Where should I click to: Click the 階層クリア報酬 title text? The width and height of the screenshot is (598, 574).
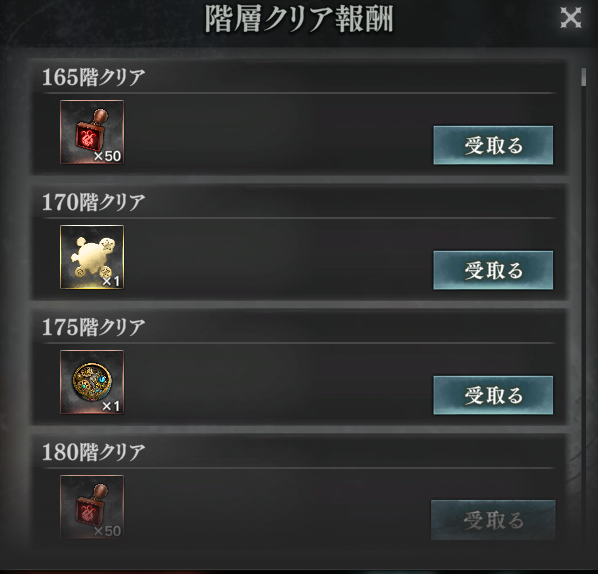click(299, 19)
